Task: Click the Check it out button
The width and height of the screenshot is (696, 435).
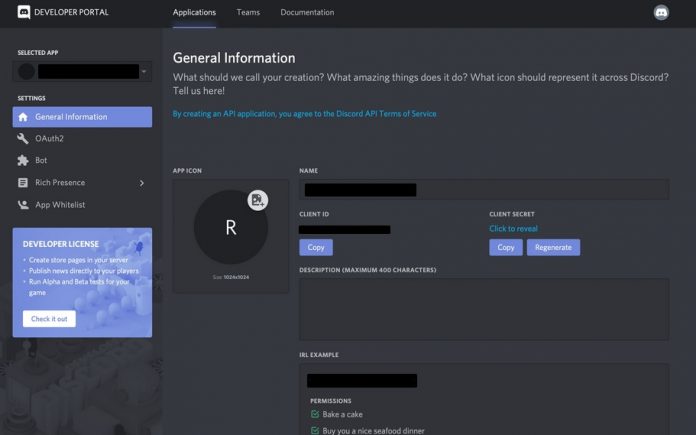Action: (x=49, y=319)
